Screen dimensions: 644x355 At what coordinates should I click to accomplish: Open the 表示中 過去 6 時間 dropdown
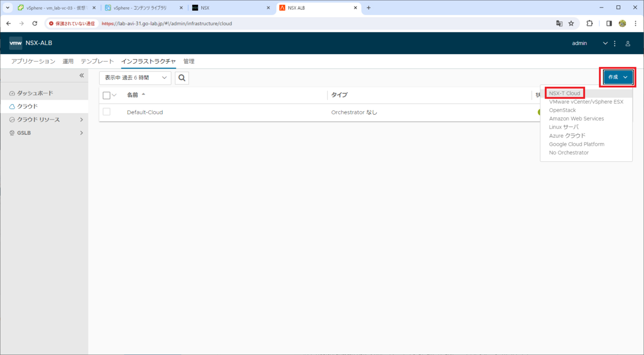point(135,78)
